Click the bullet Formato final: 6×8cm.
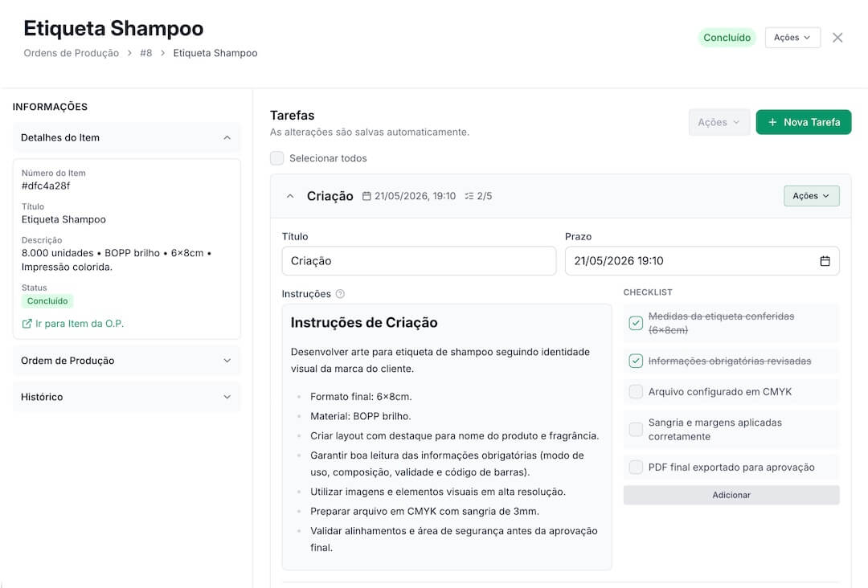The height and width of the screenshot is (588, 868). point(361,397)
